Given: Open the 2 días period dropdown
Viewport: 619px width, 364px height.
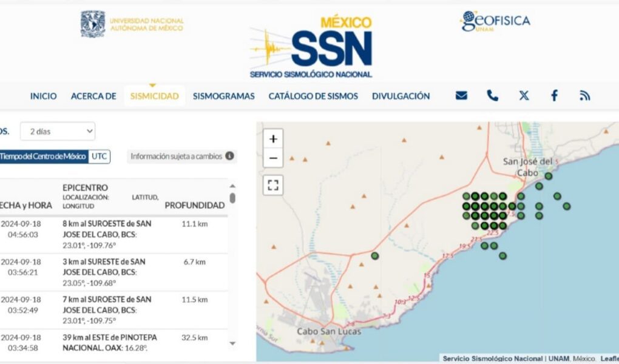Looking at the screenshot, I should click(x=58, y=131).
